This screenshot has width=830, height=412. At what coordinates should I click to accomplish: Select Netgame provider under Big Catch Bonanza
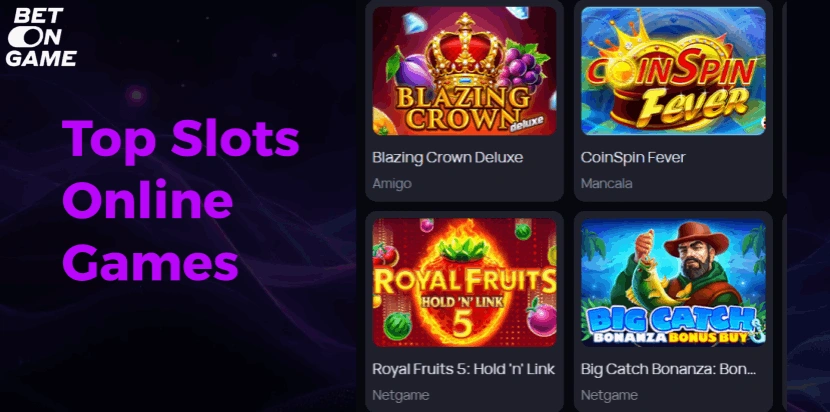tap(609, 395)
